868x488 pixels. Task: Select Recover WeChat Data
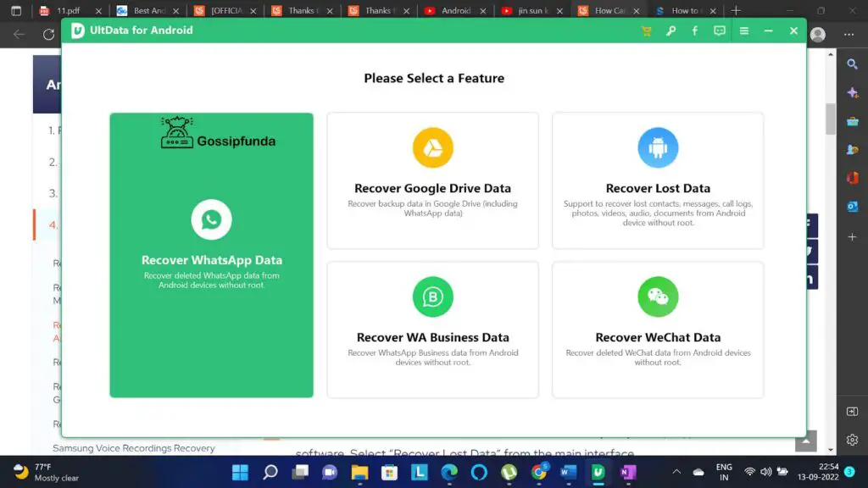(x=658, y=330)
